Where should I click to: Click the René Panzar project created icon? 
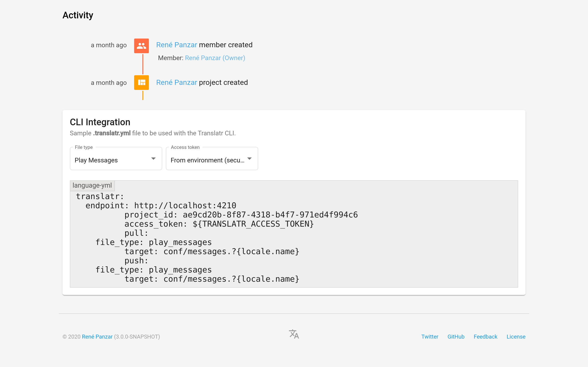[x=142, y=82]
